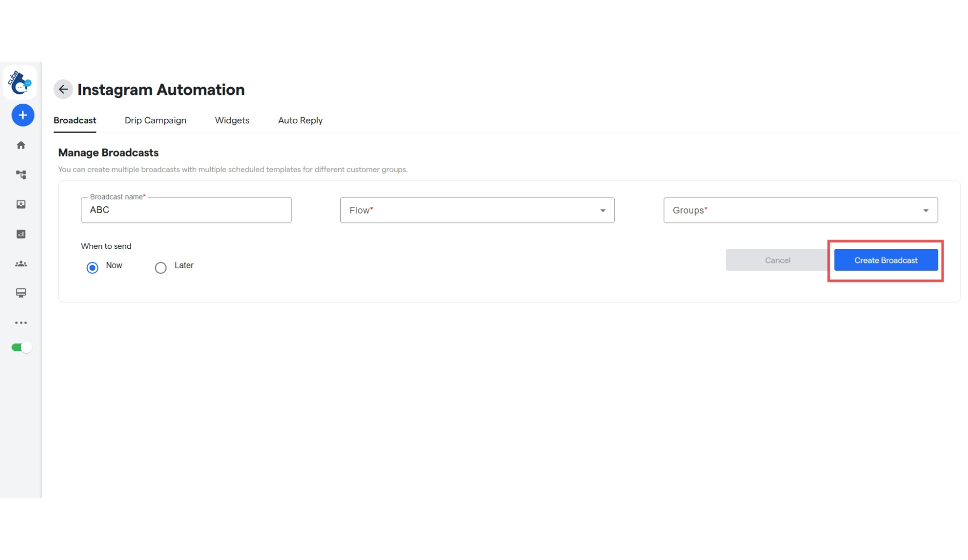Switch to the Auto Reply tab
Viewport: 968px width, 560px height.
(x=300, y=120)
